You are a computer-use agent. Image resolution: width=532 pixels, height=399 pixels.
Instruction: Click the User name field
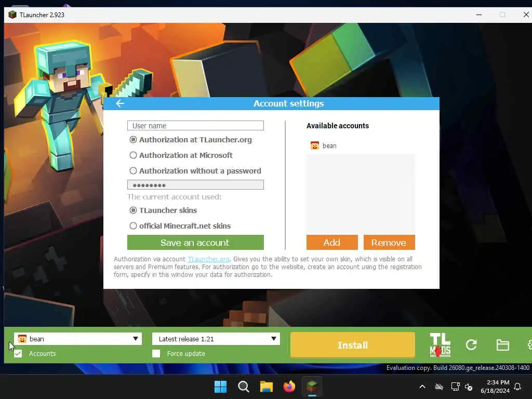pyautogui.click(x=195, y=126)
